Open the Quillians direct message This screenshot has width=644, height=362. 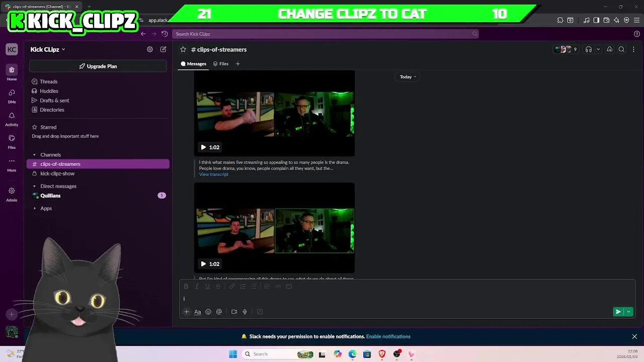(x=98, y=196)
